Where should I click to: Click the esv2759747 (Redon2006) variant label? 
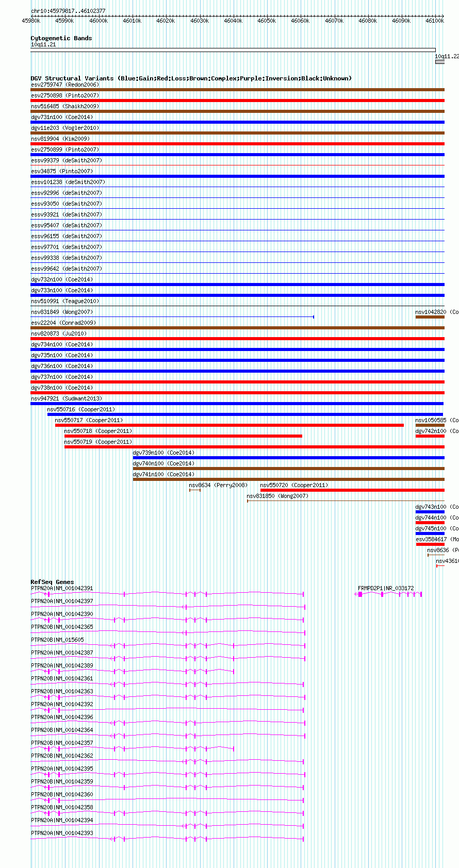(65, 85)
